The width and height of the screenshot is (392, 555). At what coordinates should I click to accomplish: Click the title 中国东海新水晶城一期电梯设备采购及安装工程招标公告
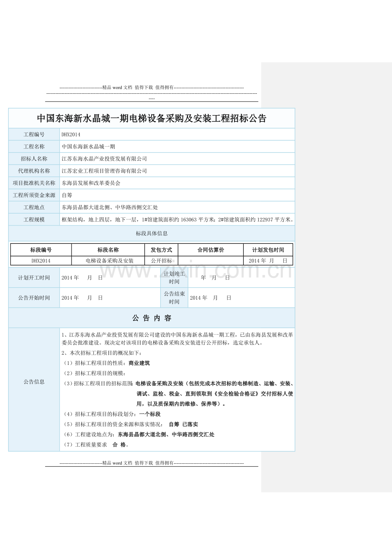pyautogui.click(x=152, y=119)
